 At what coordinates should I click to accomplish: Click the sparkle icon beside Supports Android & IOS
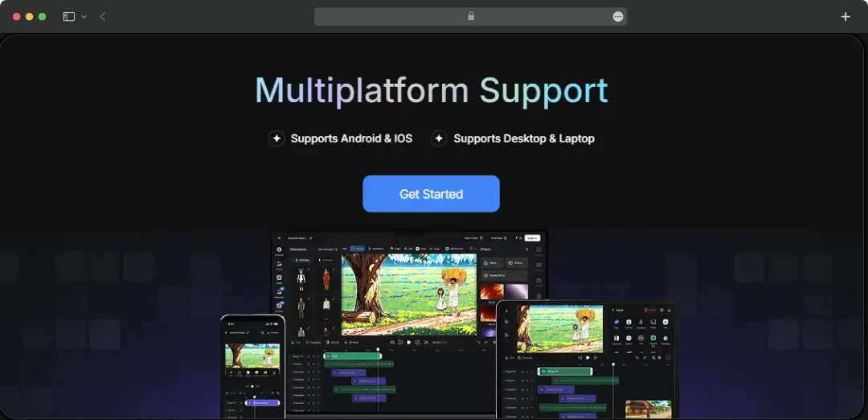click(x=276, y=138)
